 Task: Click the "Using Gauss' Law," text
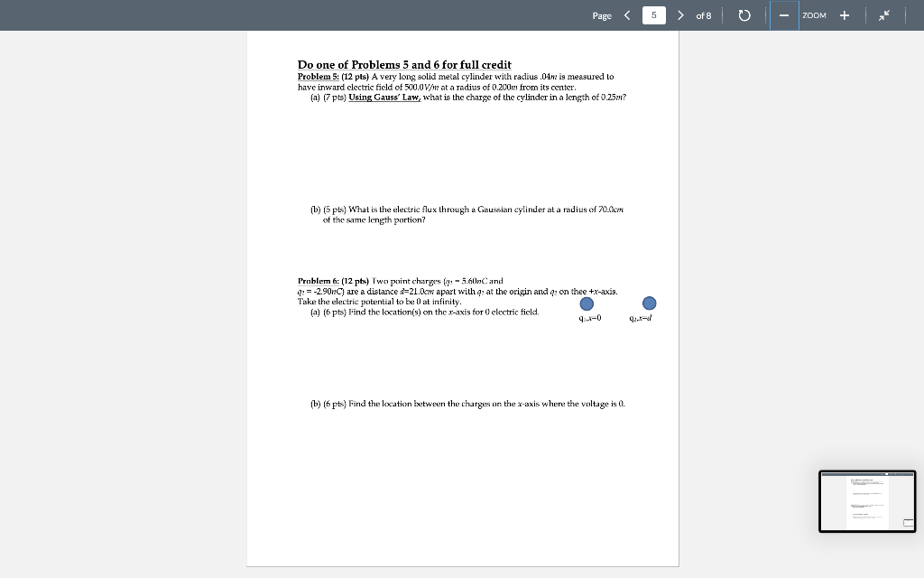[384, 98]
